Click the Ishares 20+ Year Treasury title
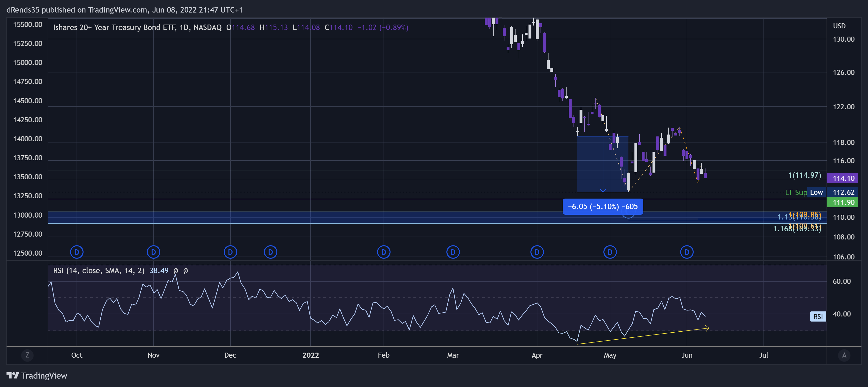 [x=137, y=27]
